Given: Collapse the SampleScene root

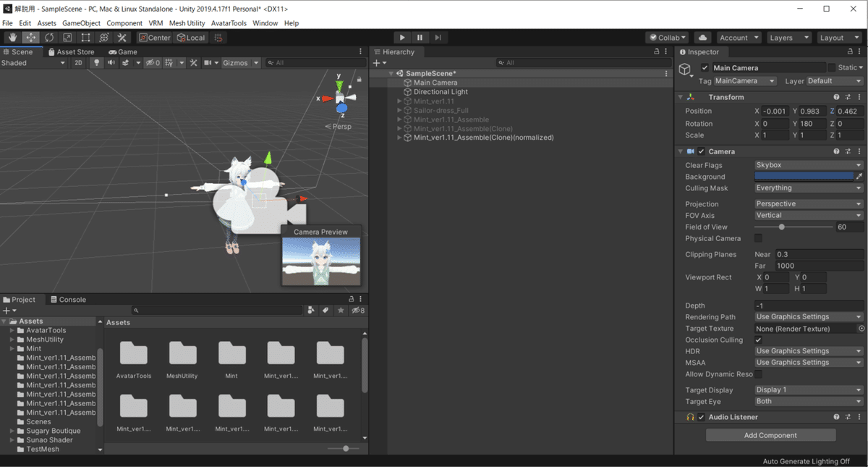Looking at the screenshot, I should coord(391,74).
